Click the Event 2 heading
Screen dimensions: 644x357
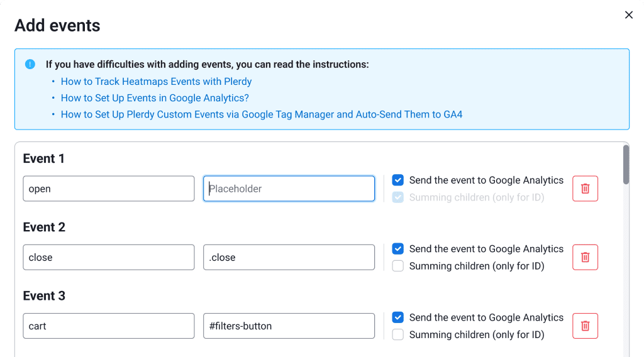pyautogui.click(x=44, y=227)
